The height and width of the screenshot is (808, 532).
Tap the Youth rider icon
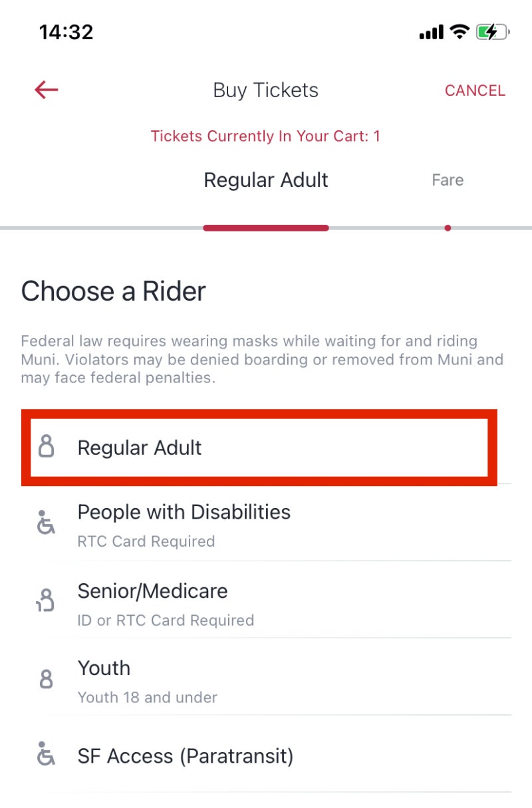coord(46,678)
